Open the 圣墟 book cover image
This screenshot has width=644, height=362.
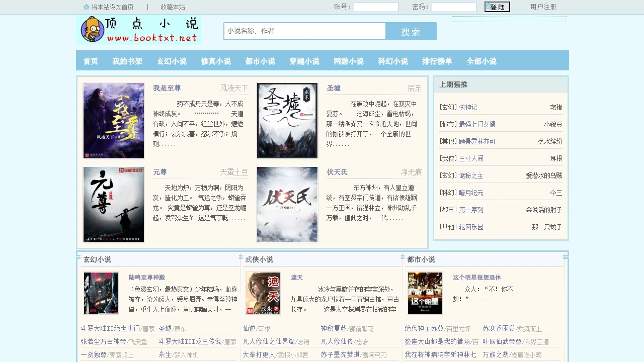(x=287, y=121)
